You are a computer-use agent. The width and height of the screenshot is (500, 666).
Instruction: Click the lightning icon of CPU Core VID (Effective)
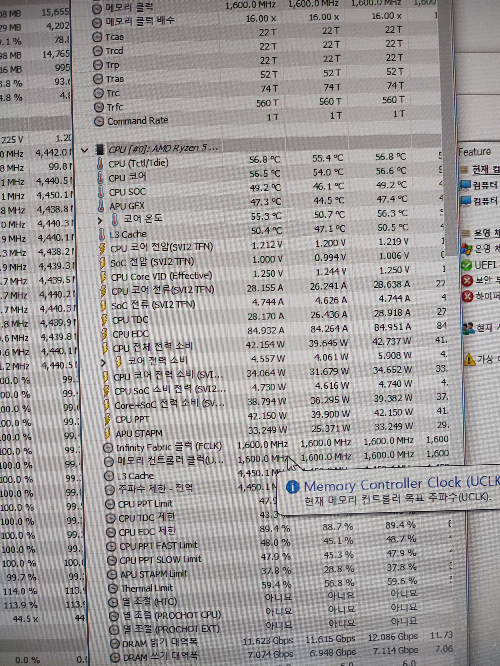(x=103, y=277)
